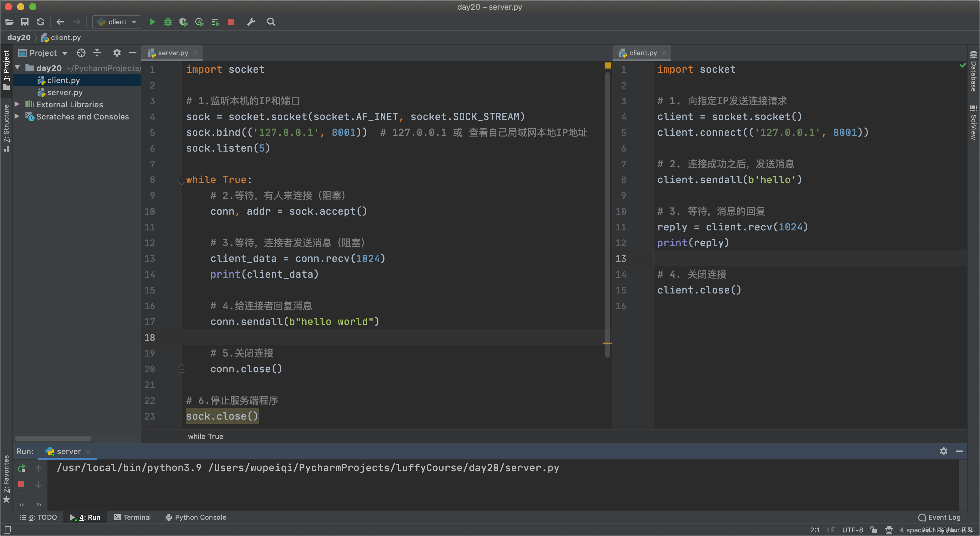This screenshot has height=536, width=980.
Task: Open Search Everywhere with magnifier icon
Action: point(270,22)
